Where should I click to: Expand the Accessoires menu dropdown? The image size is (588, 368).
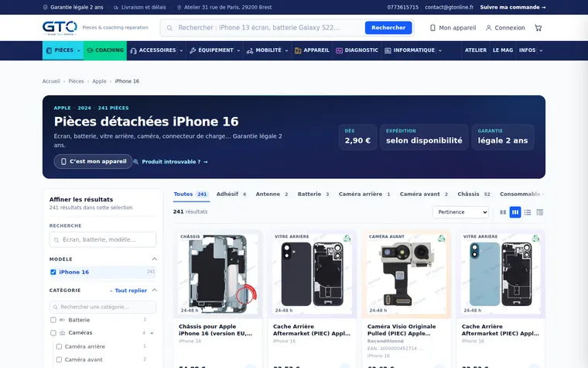[181, 50]
